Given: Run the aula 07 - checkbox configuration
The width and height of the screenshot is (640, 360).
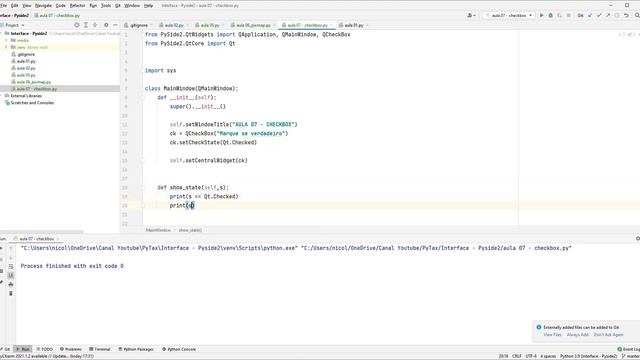Looking at the screenshot, I should (542, 15).
